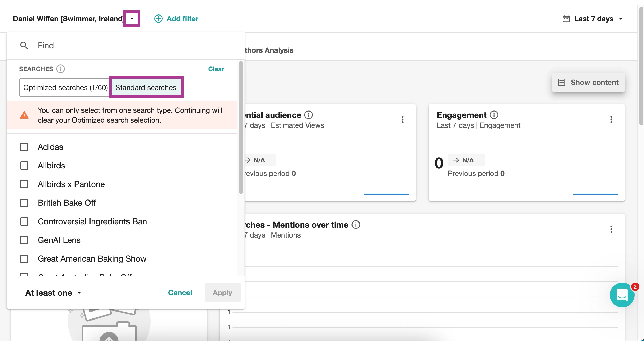Open the Mentions over time three-dot menu
The height and width of the screenshot is (341, 644).
(x=611, y=229)
